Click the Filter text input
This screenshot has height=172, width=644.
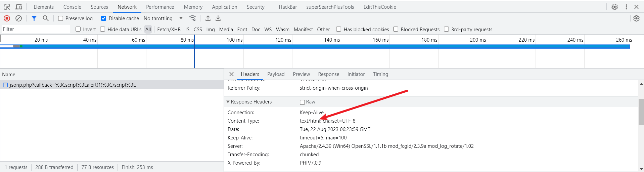click(x=35, y=30)
